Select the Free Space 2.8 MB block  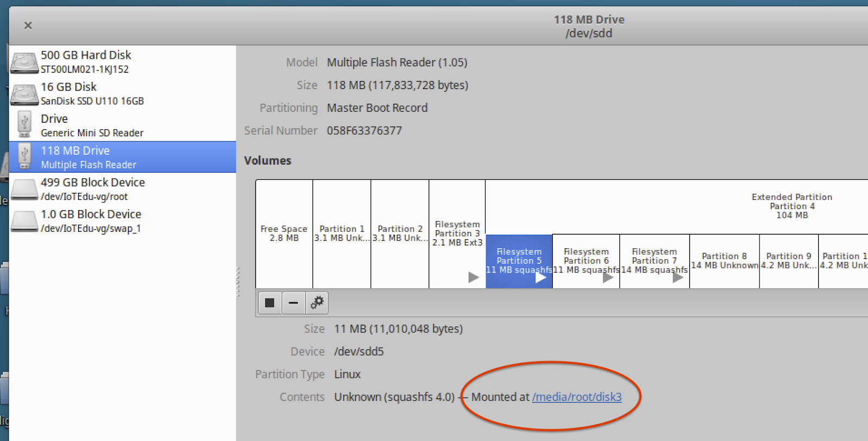pyautogui.click(x=284, y=234)
